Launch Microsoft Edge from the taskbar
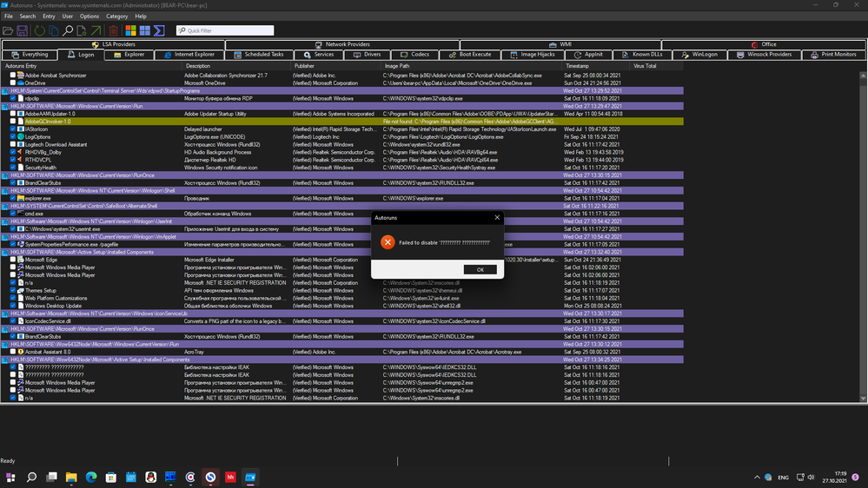The height and width of the screenshot is (488, 868). pos(91,477)
